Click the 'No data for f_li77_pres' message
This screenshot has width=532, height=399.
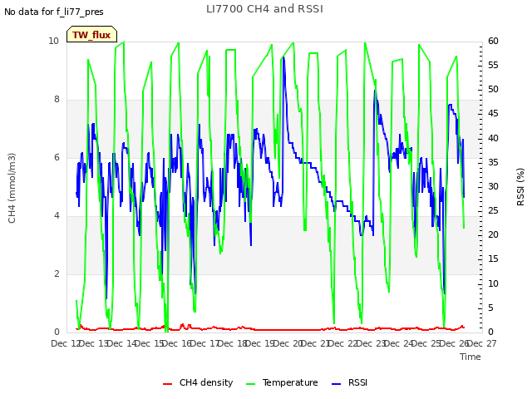(54, 12)
